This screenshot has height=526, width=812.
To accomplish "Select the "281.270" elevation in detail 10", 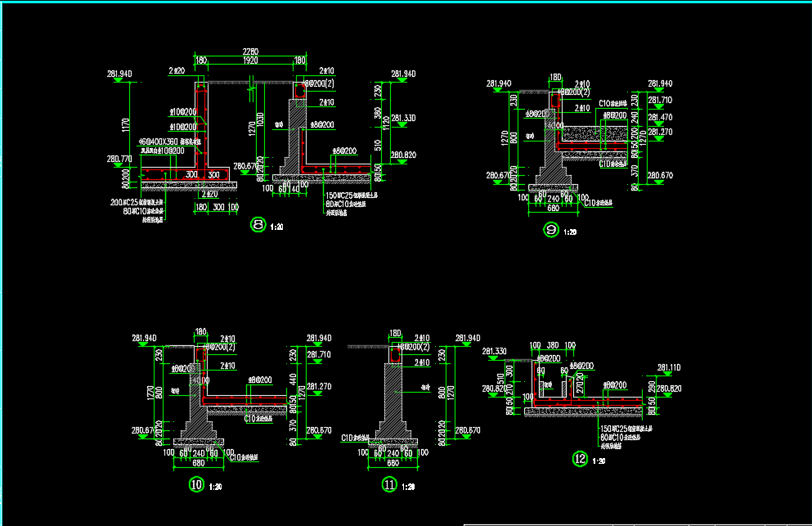I will point(319,386).
